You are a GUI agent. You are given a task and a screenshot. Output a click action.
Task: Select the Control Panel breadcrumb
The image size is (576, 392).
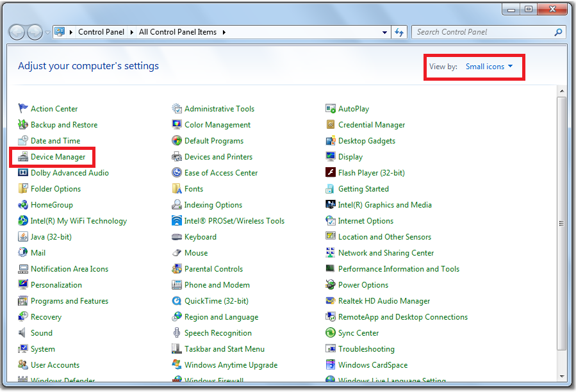(x=101, y=32)
